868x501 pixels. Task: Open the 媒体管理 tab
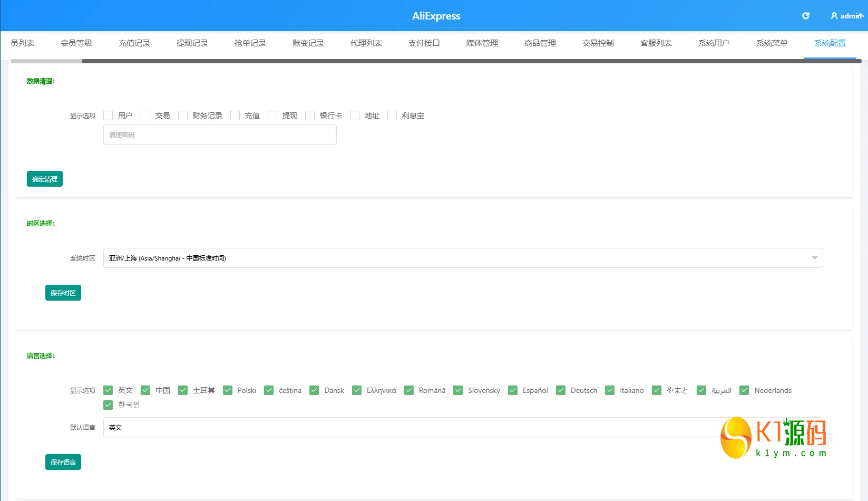pyautogui.click(x=482, y=43)
